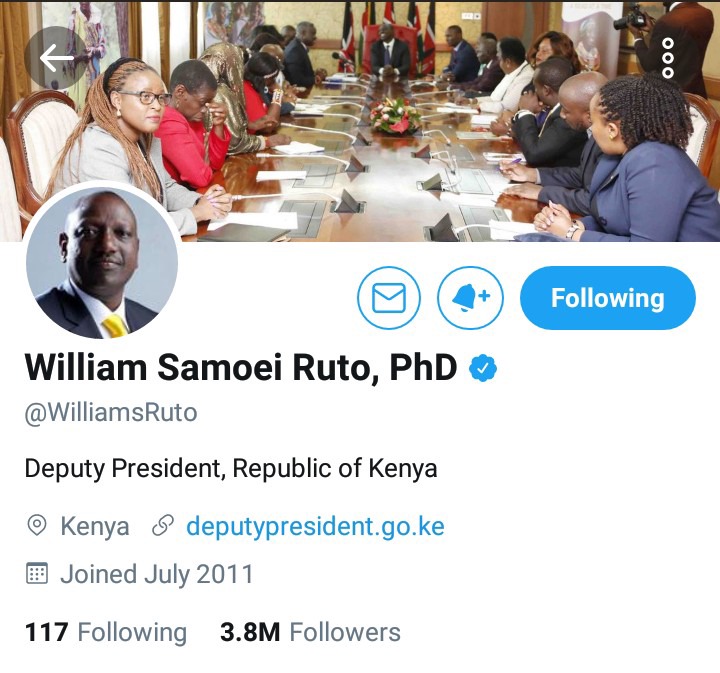
Task: Tap the location pin icon
Action: point(37,526)
